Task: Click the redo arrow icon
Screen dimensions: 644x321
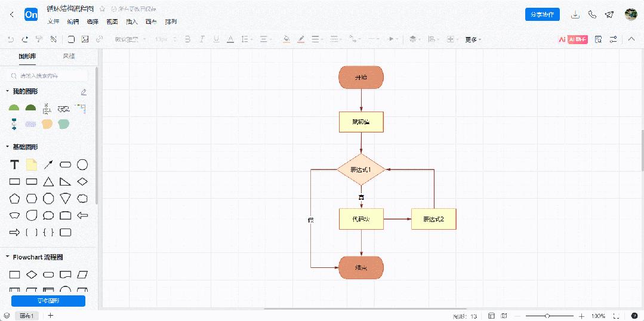Action: pos(24,39)
